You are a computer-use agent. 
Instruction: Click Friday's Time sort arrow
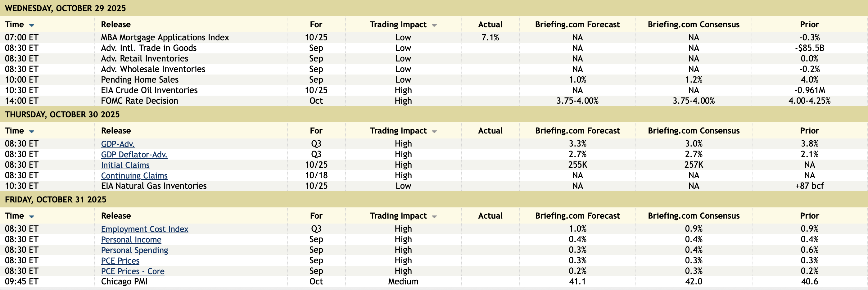32,217
